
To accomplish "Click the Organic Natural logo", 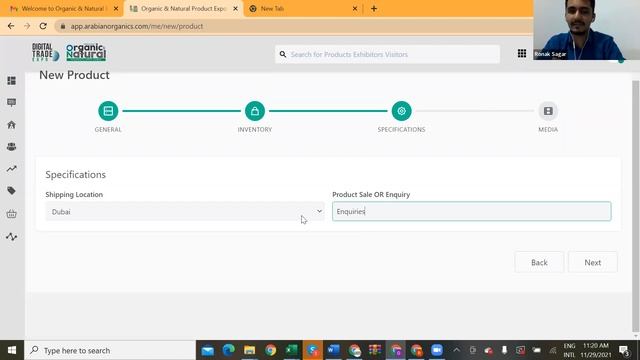I will tap(86, 52).
